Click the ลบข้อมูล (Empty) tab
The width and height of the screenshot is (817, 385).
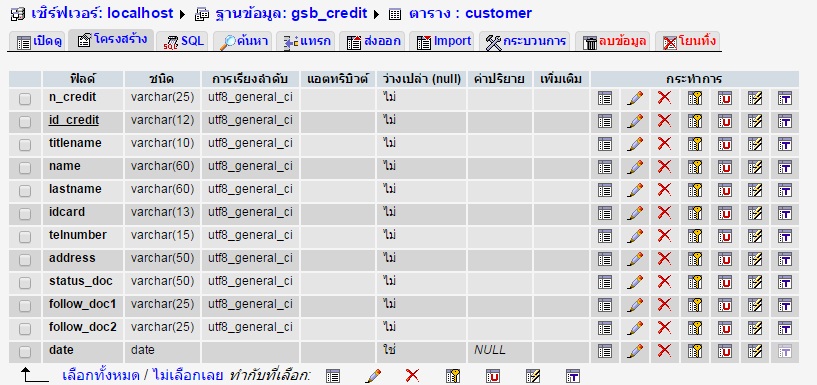click(614, 41)
